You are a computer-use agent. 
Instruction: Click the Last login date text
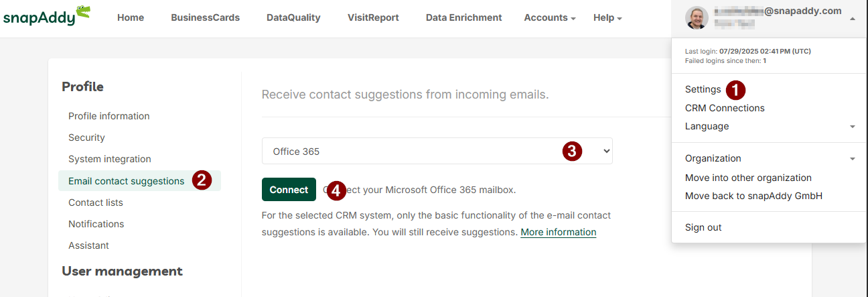(748, 51)
